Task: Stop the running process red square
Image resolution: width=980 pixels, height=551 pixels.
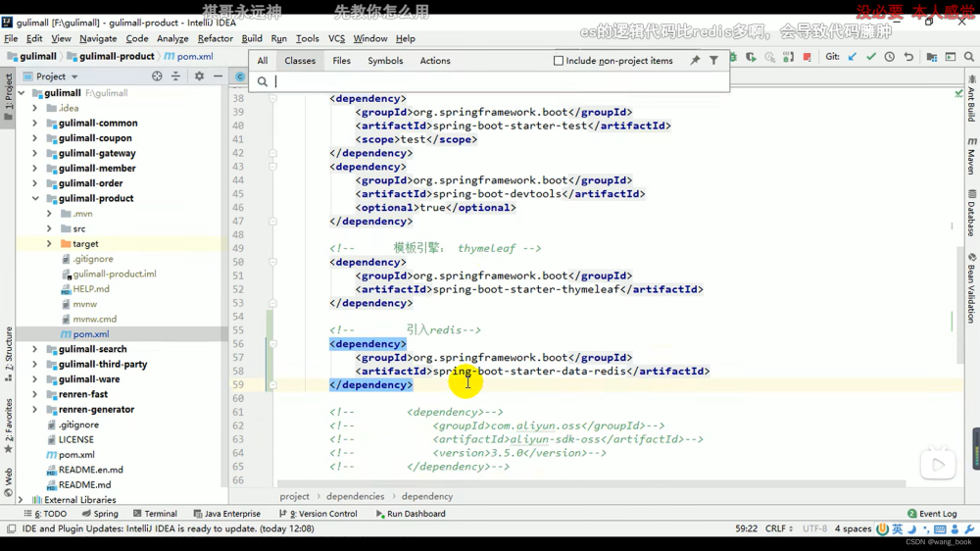Action: click(807, 57)
